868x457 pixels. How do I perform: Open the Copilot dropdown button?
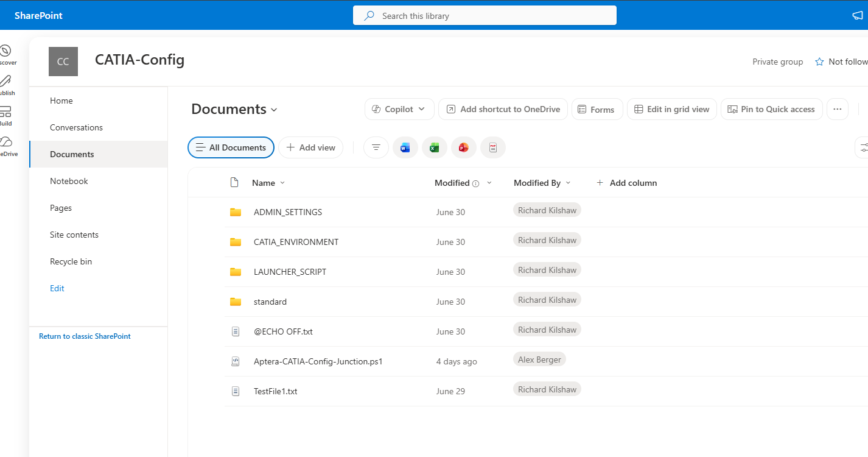pos(399,109)
